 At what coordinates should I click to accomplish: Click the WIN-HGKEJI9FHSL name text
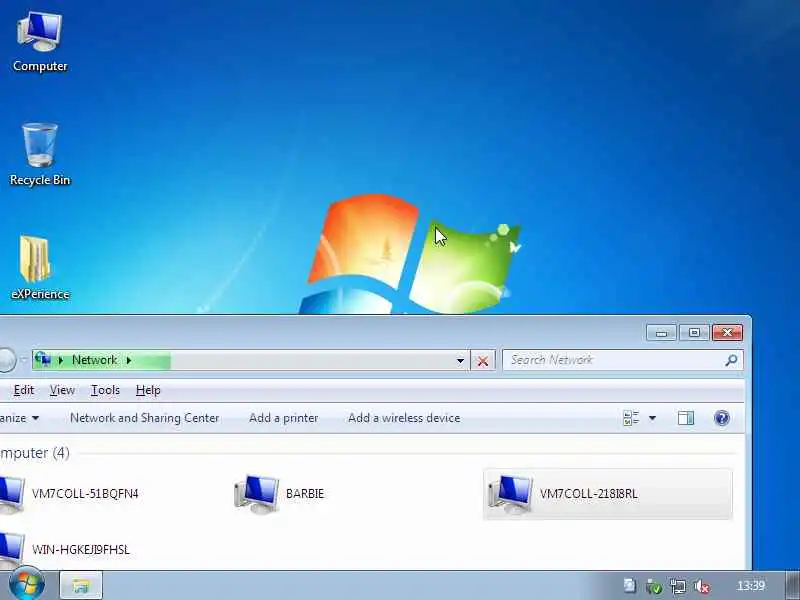(x=81, y=550)
